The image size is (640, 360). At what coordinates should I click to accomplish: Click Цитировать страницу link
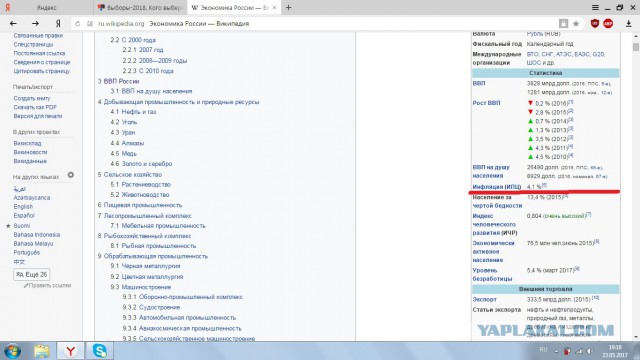[x=42, y=71]
